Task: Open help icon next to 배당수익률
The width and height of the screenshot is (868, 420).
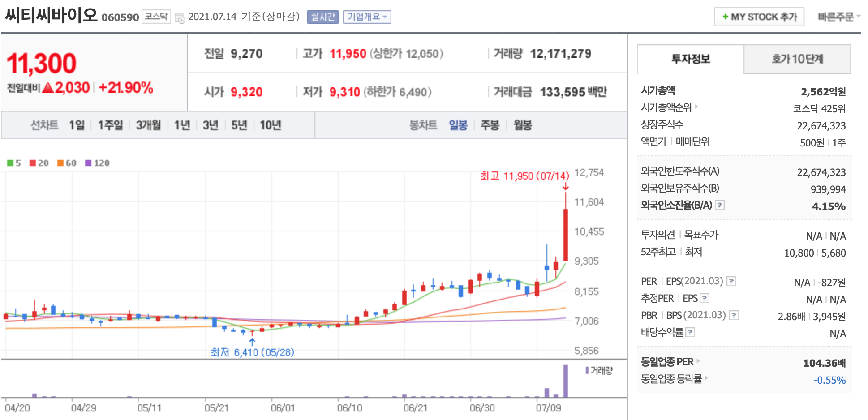Action: (x=690, y=332)
